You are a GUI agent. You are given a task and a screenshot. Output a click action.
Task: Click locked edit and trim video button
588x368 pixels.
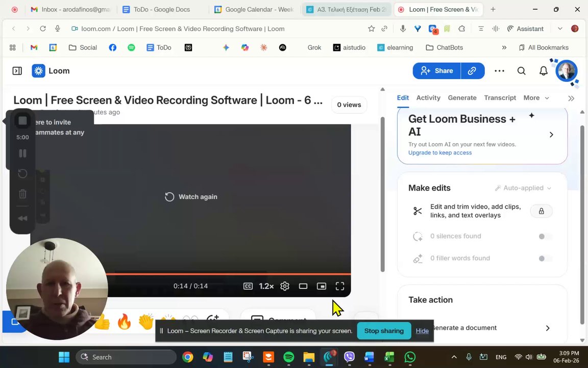541,211
